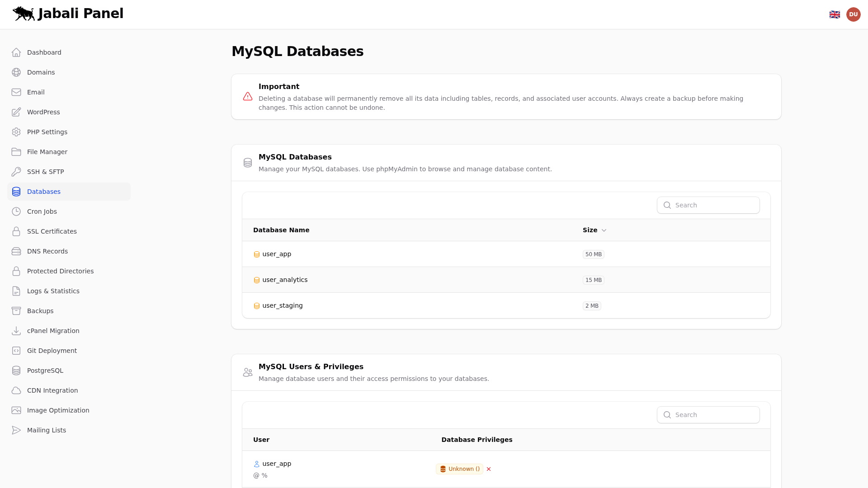The height and width of the screenshot is (488, 868).
Task: Remove the Unknown privilege with the red X
Action: (x=489, y=469)
